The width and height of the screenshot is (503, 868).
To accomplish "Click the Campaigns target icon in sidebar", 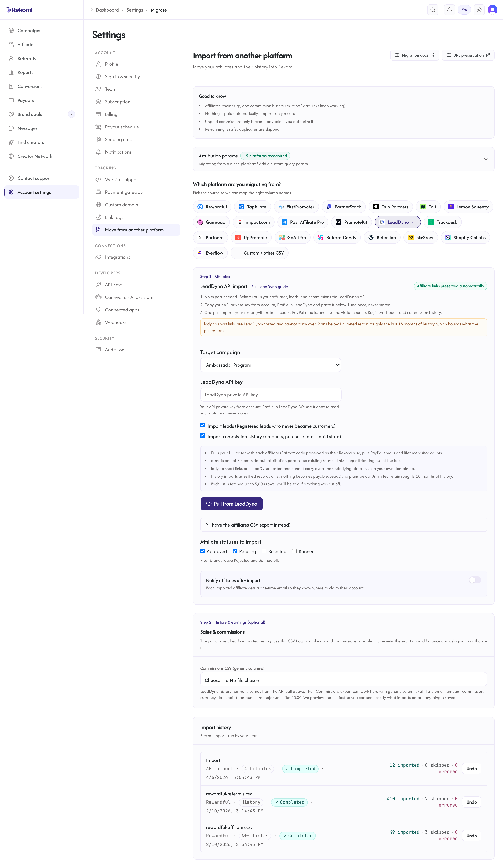I will [x=11, y=30].
